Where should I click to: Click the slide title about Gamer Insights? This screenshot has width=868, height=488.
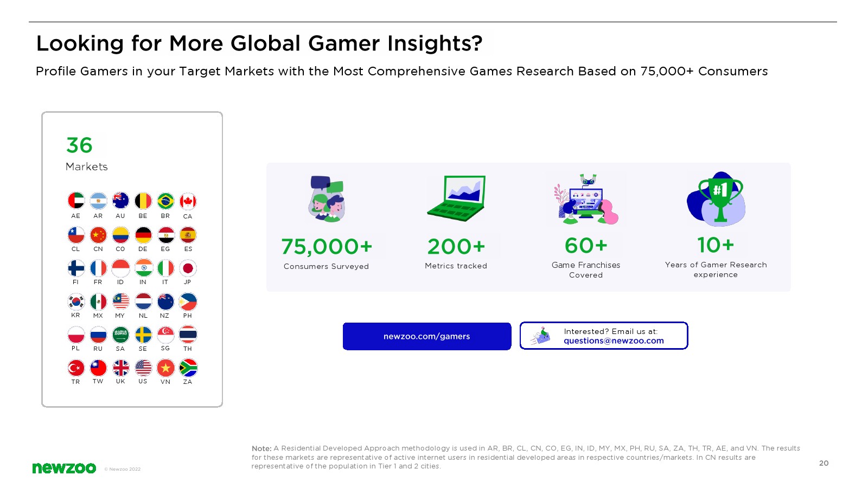point(259,43)
